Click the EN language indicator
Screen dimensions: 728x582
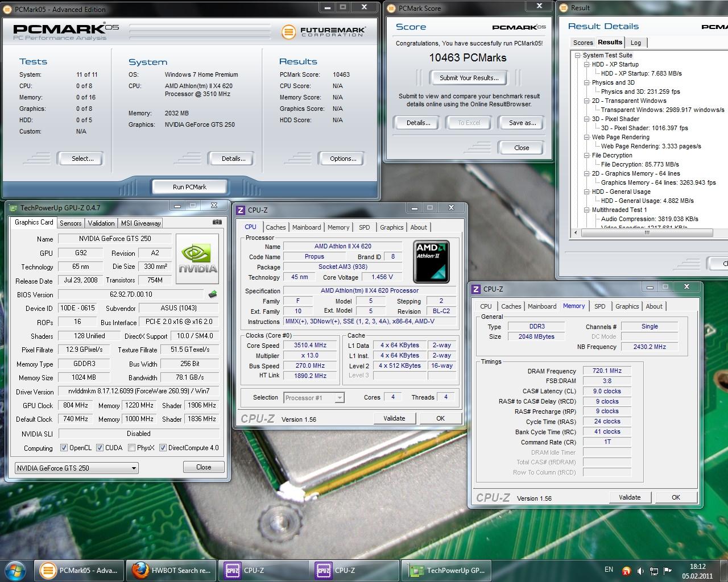(609, 569)
